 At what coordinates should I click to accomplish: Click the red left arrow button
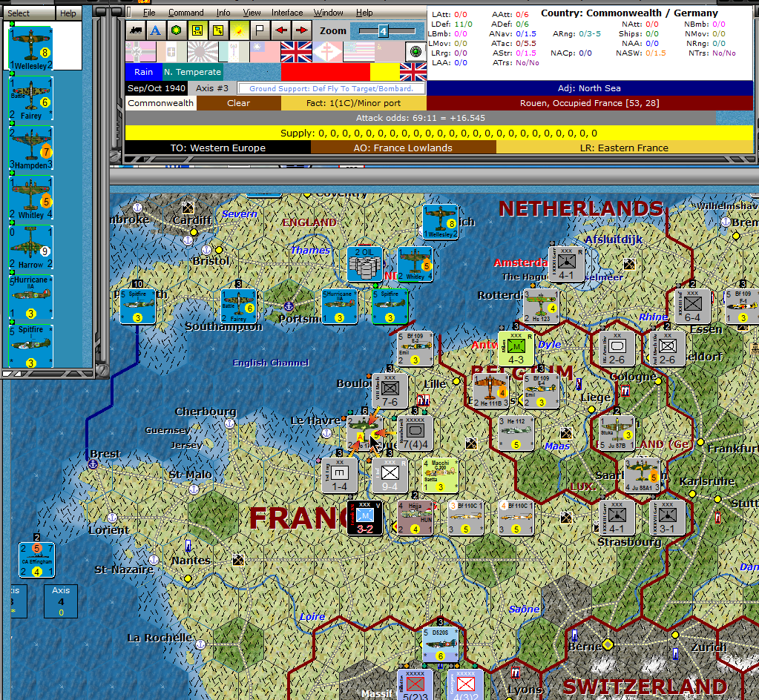[x=280, y=30]
